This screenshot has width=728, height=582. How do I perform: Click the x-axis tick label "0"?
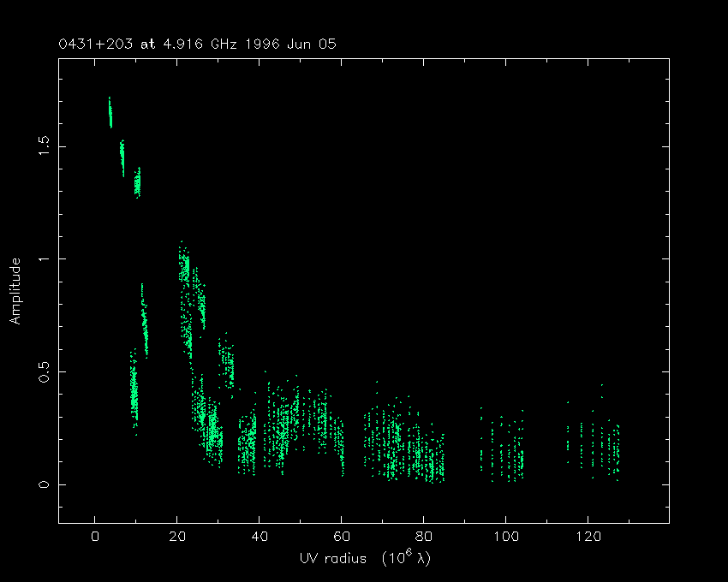tap(94, 537)
